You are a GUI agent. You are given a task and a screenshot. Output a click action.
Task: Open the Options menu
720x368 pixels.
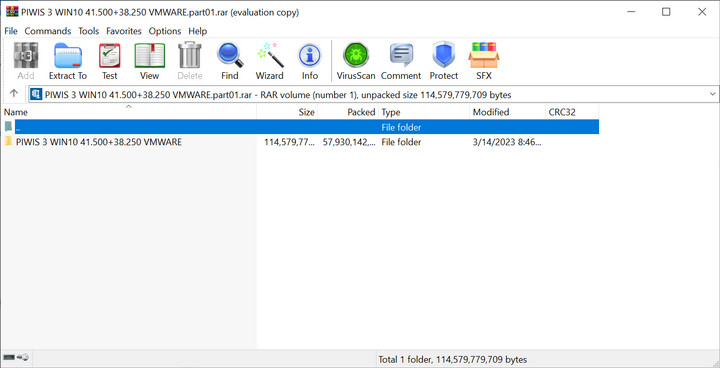pos(165,31)
